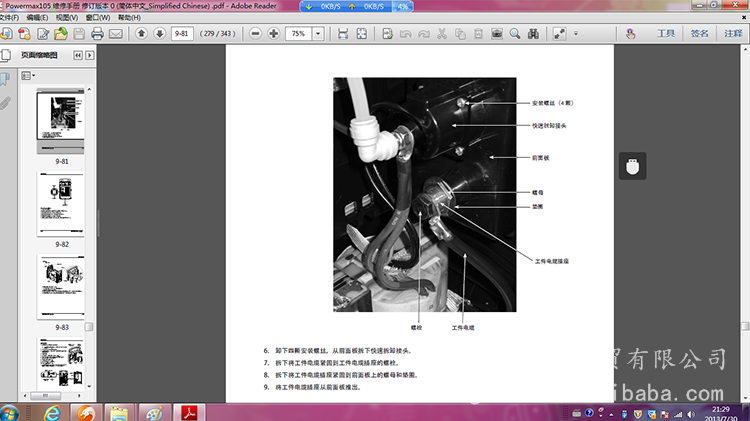Expand the toolbar customize arrow
Screen dimensions: 750x421
(x=574, y=34)
